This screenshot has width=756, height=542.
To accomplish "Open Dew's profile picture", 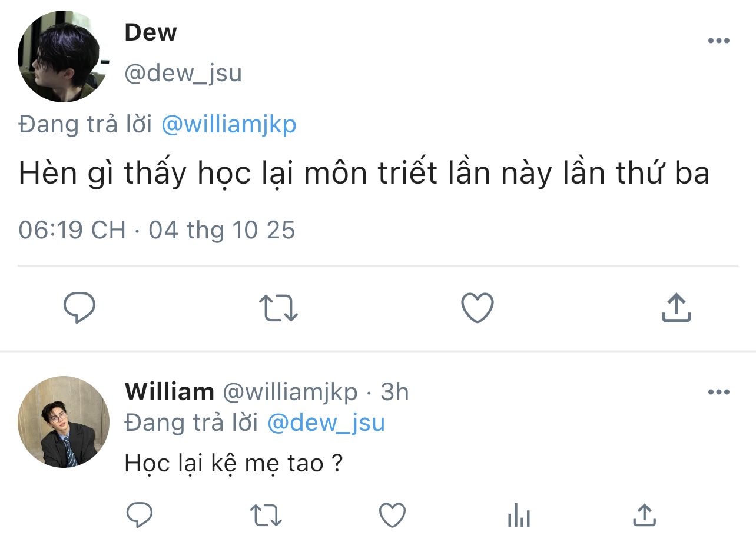I will [64, 56].
